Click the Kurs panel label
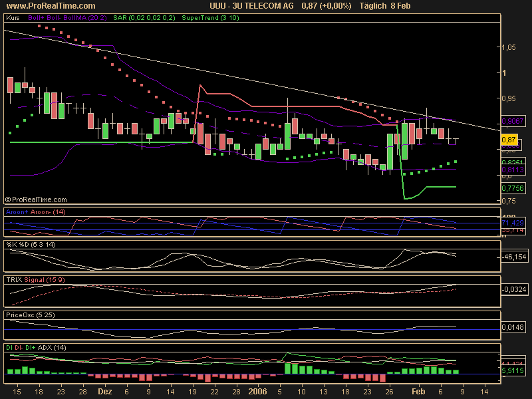The height and width of the screenshot is (399, 532). pyautogui.click(x=13, y=18)
